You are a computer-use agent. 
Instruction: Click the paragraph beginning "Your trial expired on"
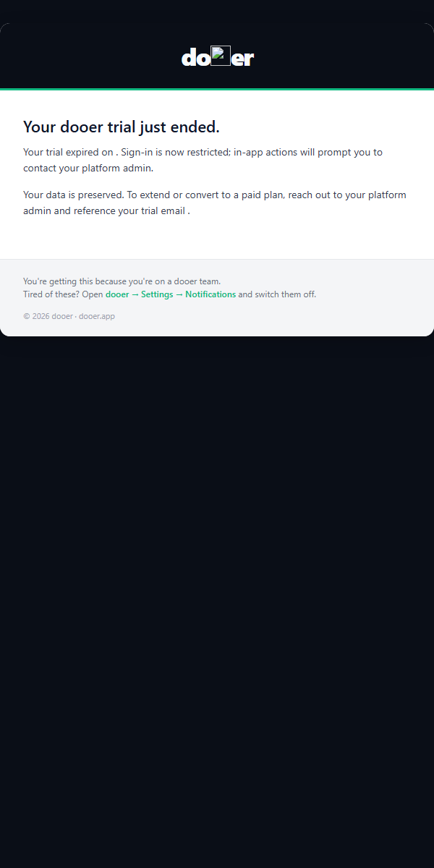[x=203, y=160]
